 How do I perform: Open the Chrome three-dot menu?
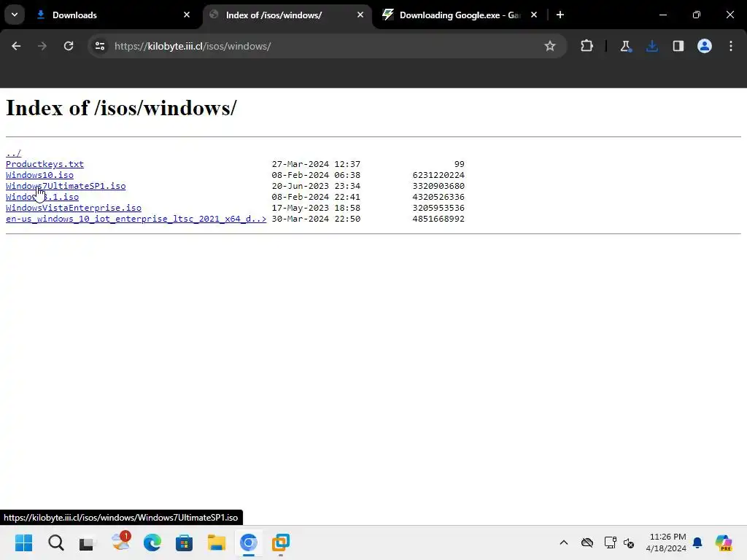[x=731, y=46]
